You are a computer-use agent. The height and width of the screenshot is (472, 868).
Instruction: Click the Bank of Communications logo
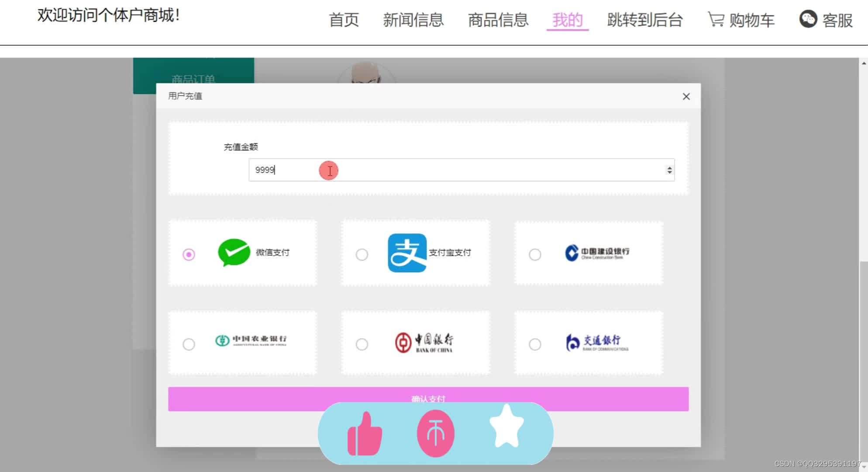tap(597, 343)
